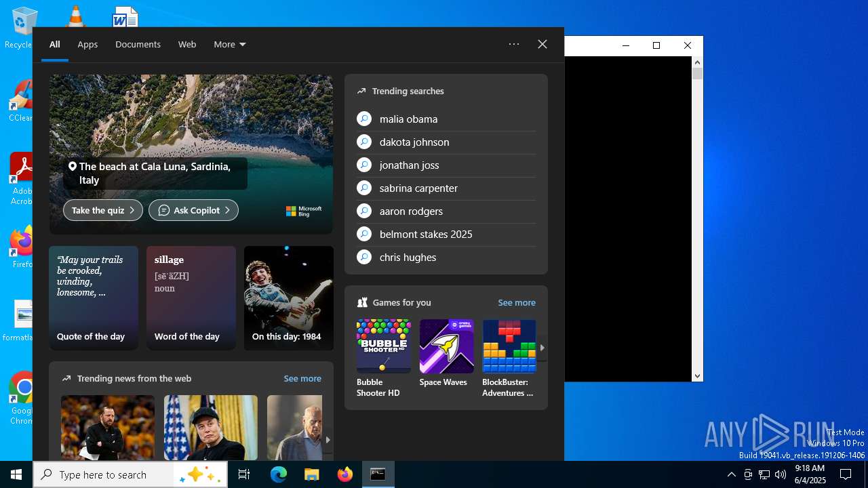Open the notification center icon
The width and height of the screenshot is (868, 488).
coord(846,474)
